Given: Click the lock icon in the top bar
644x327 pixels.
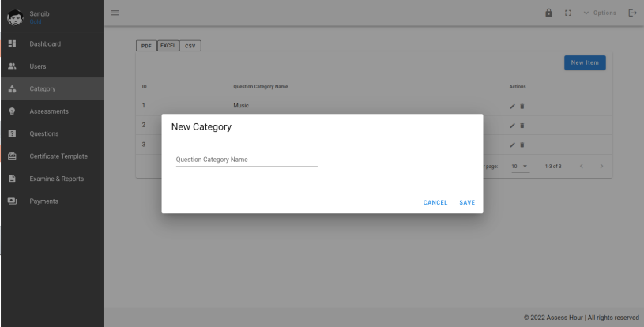Looking at the screenshot, I should 569,13.
